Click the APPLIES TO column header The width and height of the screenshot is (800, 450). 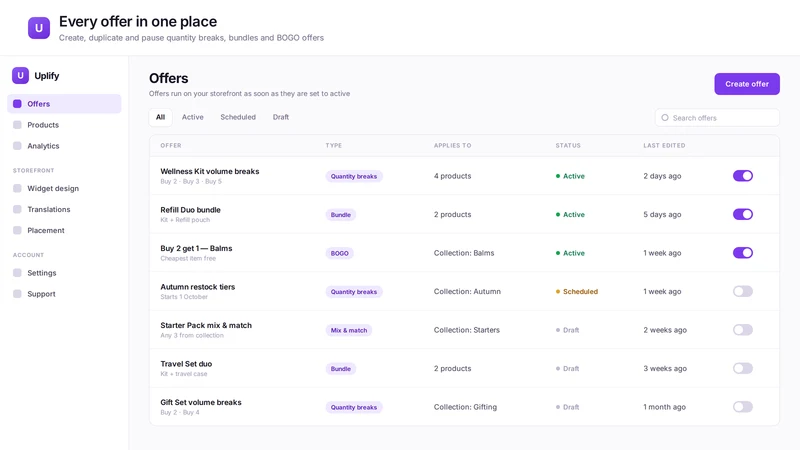(453, 145)
